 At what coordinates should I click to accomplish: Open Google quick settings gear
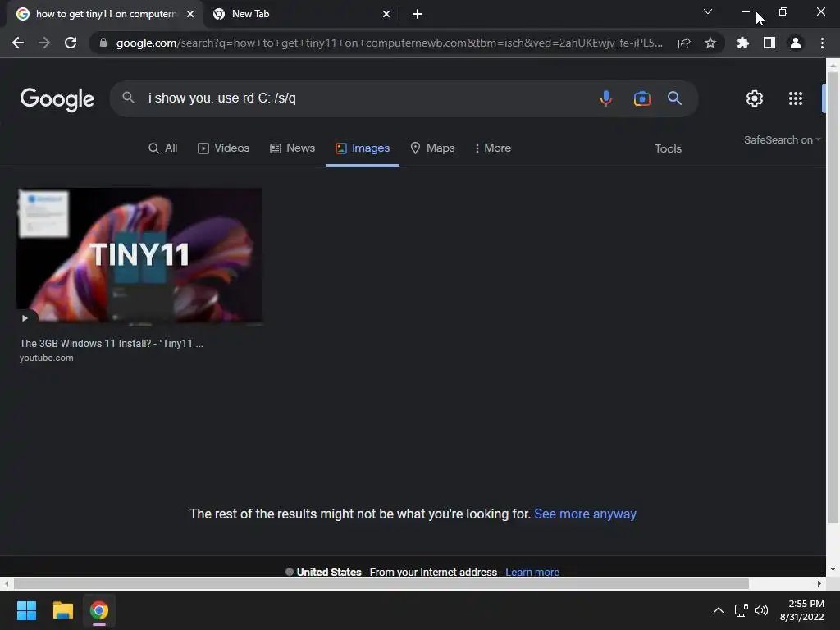click(755, 98)
